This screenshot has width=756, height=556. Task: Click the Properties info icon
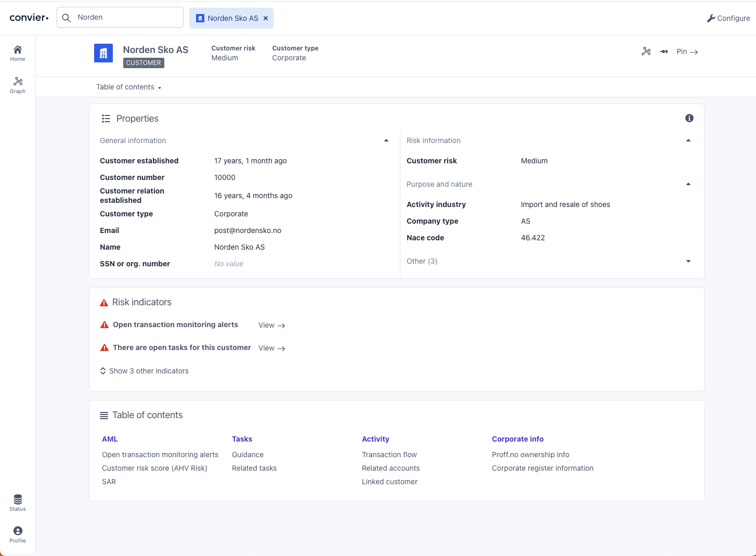689,118
